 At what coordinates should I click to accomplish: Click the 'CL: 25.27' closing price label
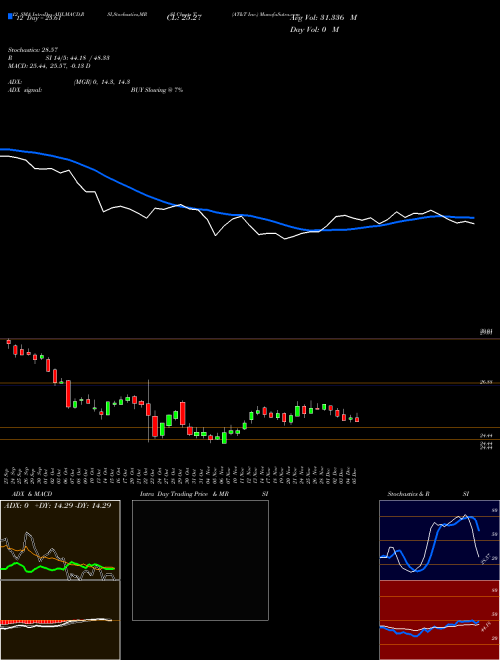point(184,17)
